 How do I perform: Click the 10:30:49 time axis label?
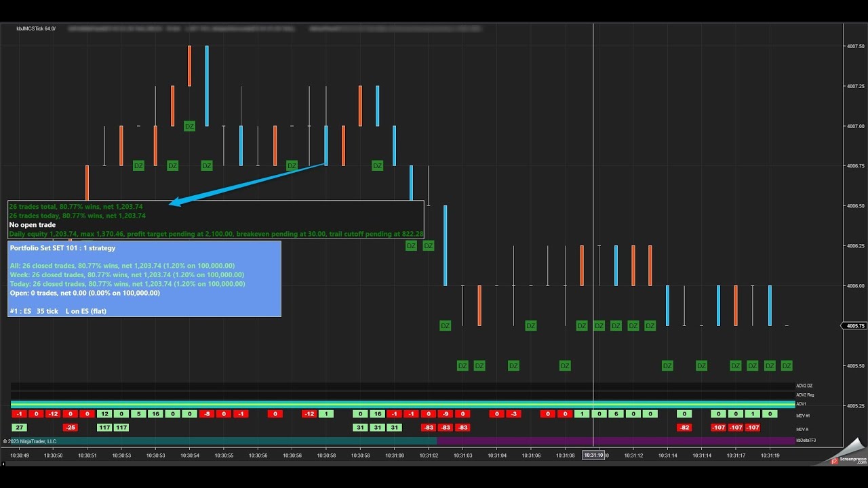click(19, 455)
